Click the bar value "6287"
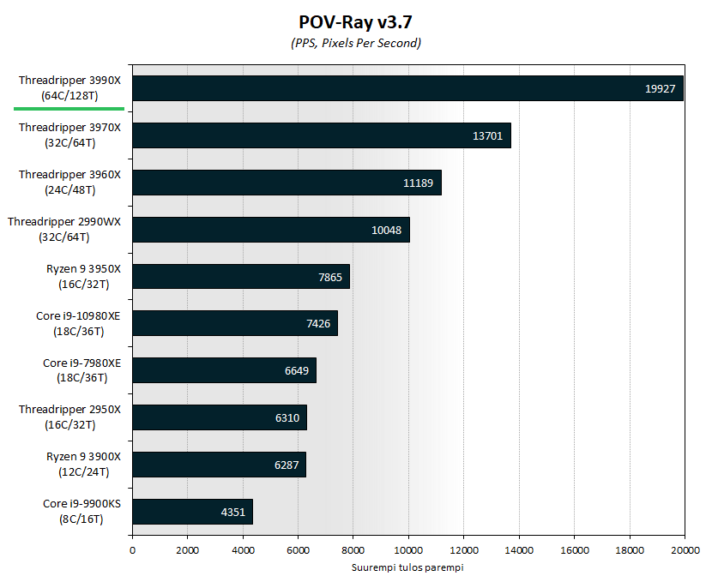This screenshot has height=588, width=712. pyautogui.click(x=287, y=465)
